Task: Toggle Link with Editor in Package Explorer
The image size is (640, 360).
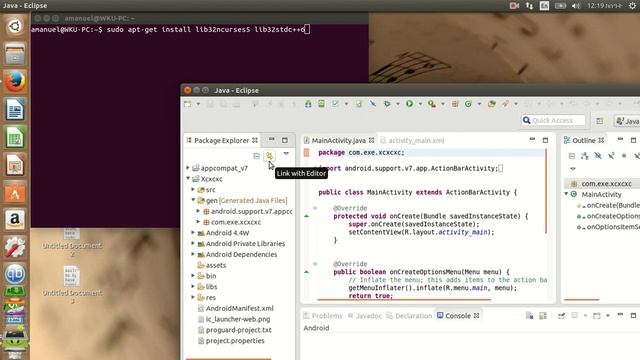Action: 269,156
